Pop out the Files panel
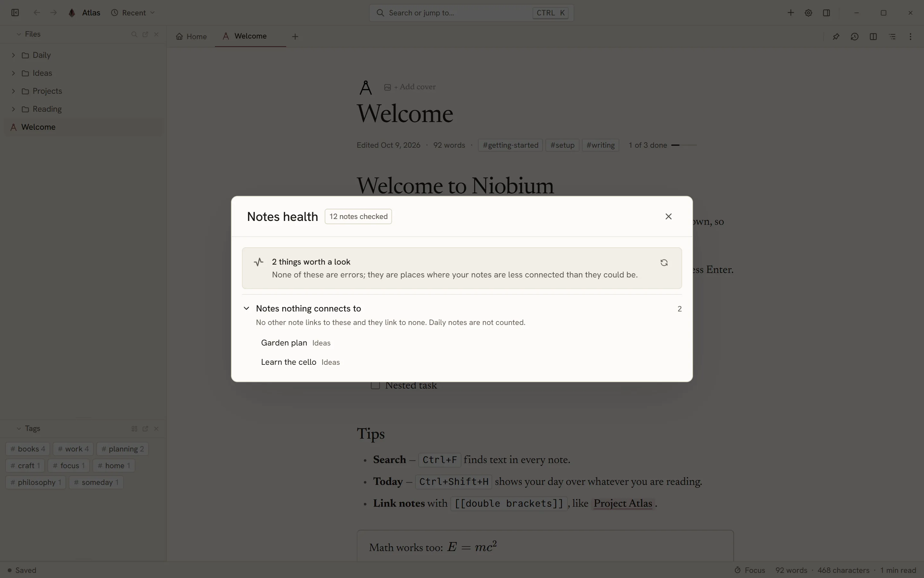Screen dimensions: 924x578 coord(145,34)
